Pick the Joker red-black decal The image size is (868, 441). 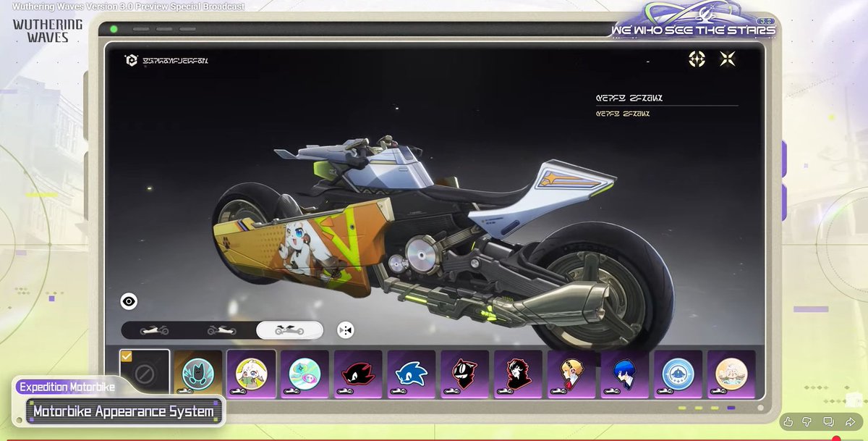coord(519,374)
